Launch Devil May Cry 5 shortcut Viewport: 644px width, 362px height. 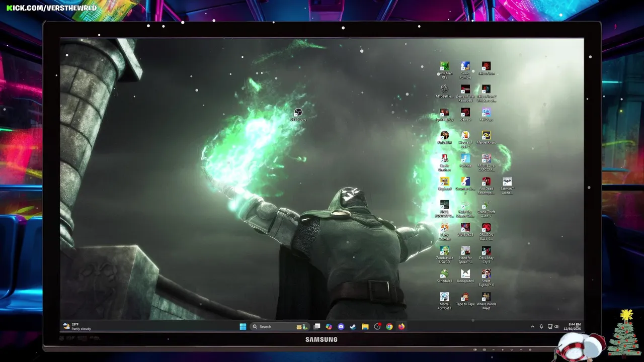486,255
